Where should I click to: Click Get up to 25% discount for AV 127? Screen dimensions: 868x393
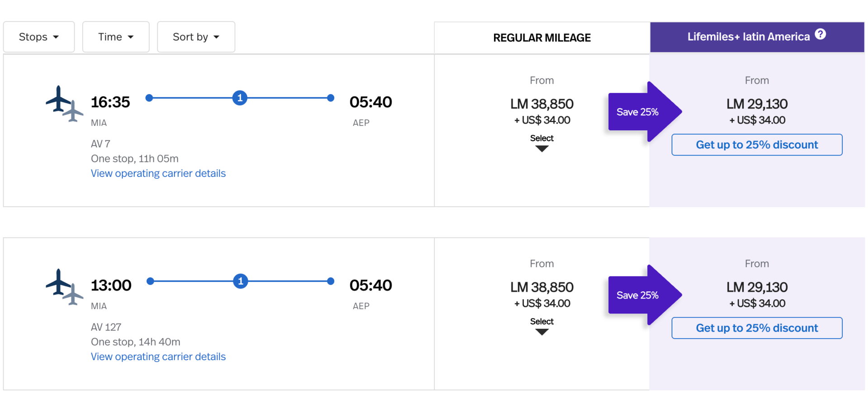tap(757, 328)
